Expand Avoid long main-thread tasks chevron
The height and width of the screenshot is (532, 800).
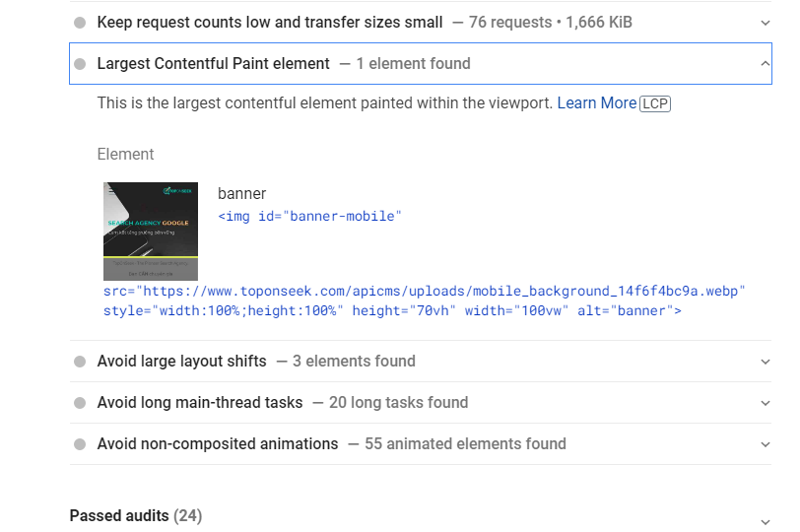(x=766, y=403)
